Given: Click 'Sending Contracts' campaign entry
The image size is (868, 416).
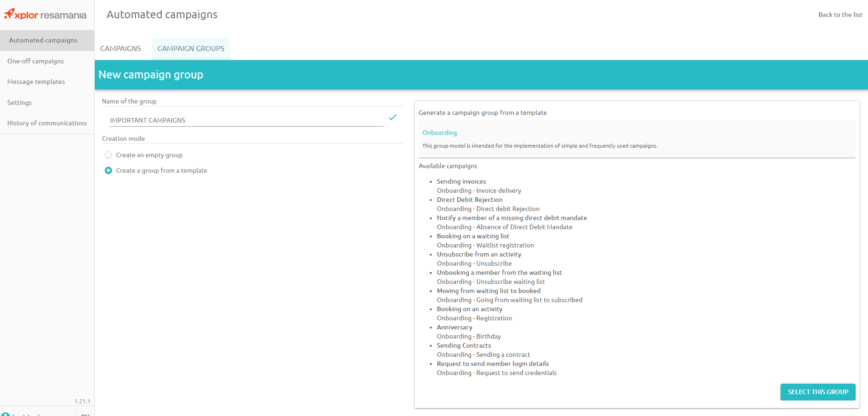Looking at the screenshot, I should tap(464, 345).
